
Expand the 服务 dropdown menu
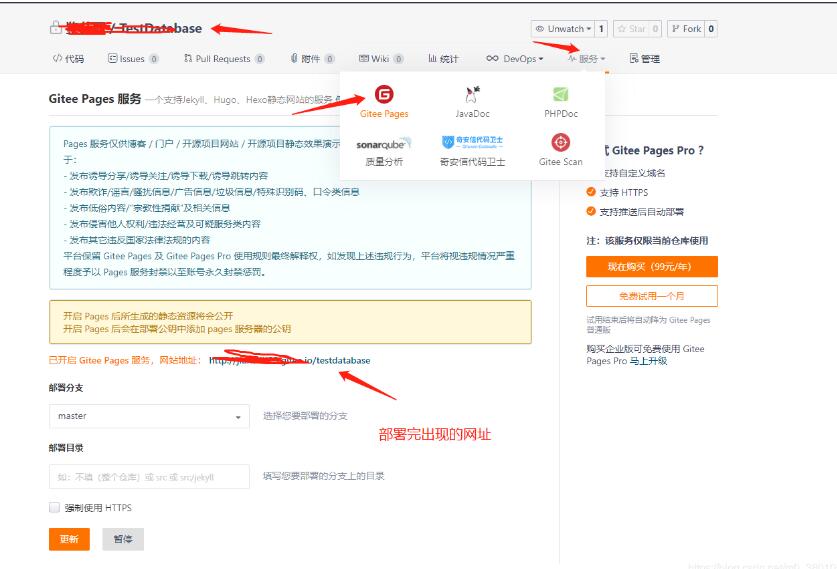click(x=586, y=59)
